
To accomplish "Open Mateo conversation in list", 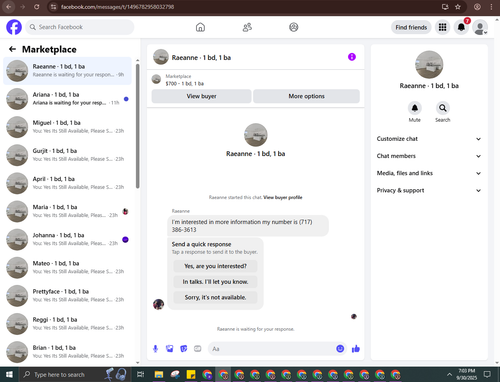I will click(x=67, y=267).
